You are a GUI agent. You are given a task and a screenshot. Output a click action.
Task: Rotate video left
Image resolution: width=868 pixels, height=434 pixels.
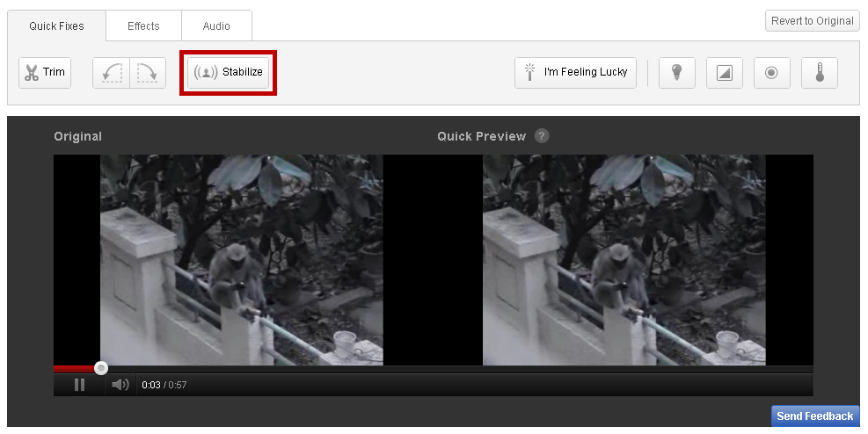(112, 72)
